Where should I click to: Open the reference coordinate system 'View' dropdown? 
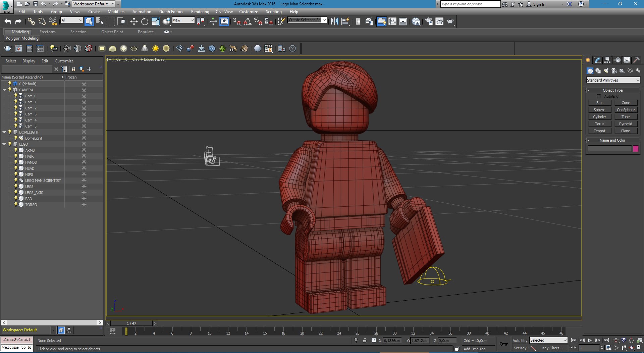[x=183, y=20]
